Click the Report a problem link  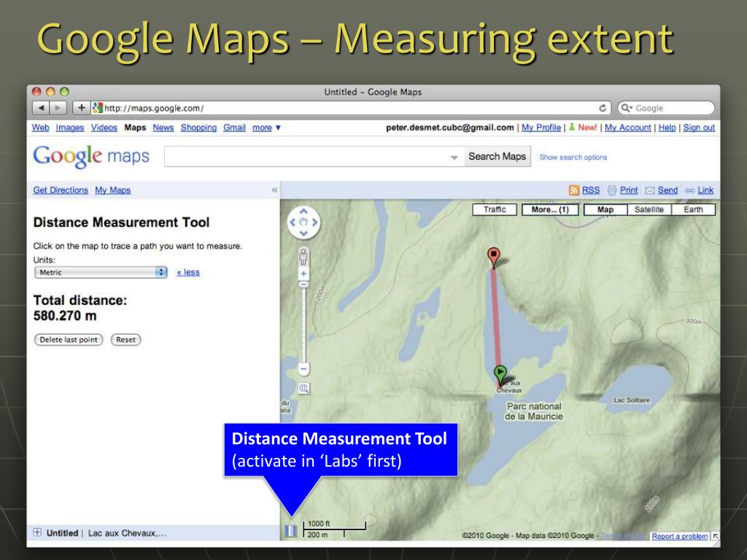click(680, 536)
